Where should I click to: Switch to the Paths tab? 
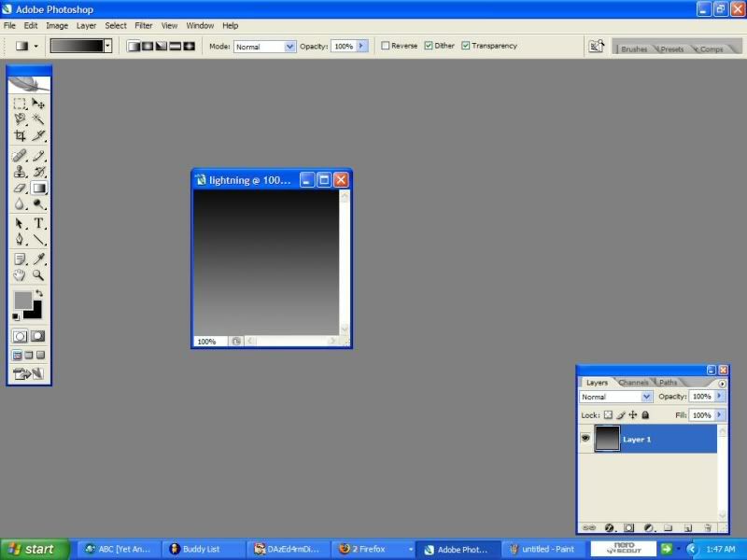[x=668, y=383]
